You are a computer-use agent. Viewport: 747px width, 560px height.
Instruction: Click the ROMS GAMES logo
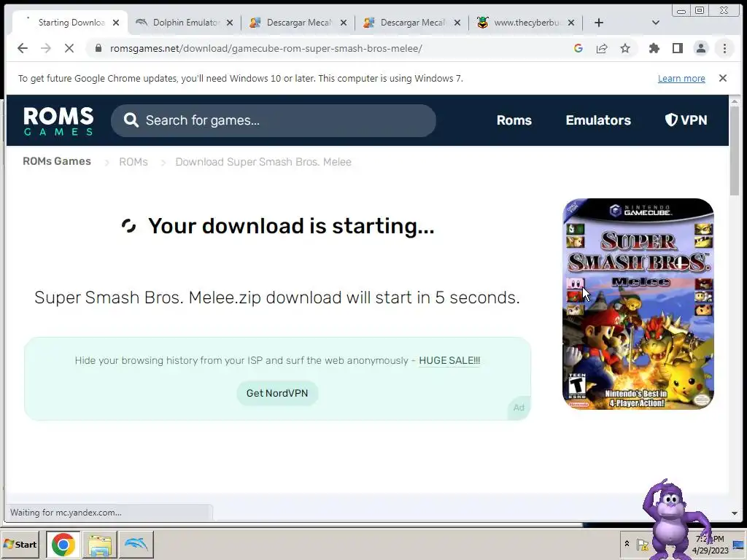[x=58, y=120]
